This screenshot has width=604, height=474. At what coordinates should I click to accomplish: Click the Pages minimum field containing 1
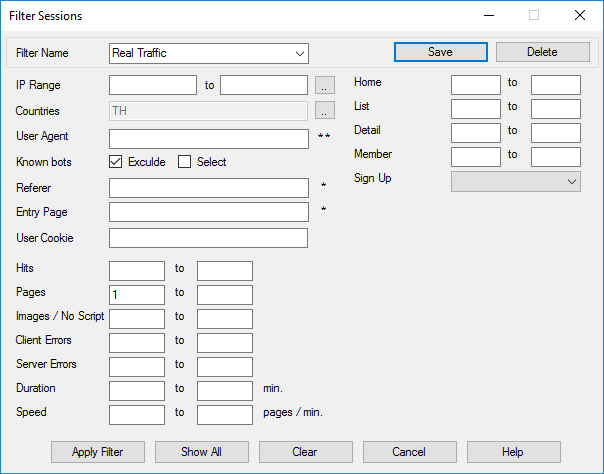(x=137, y=295)
